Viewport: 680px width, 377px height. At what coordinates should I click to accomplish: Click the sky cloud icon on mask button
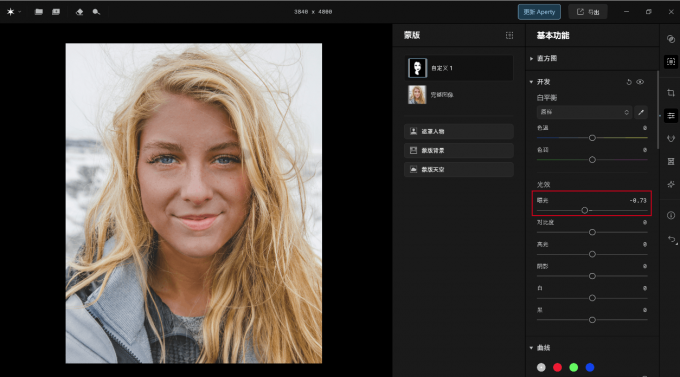tap(413, 169)
